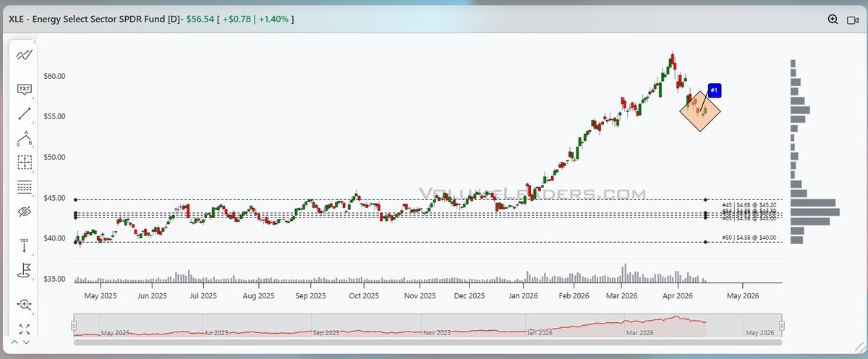
Task: Select the TXT text annotation tool
Action: point(25,89)
